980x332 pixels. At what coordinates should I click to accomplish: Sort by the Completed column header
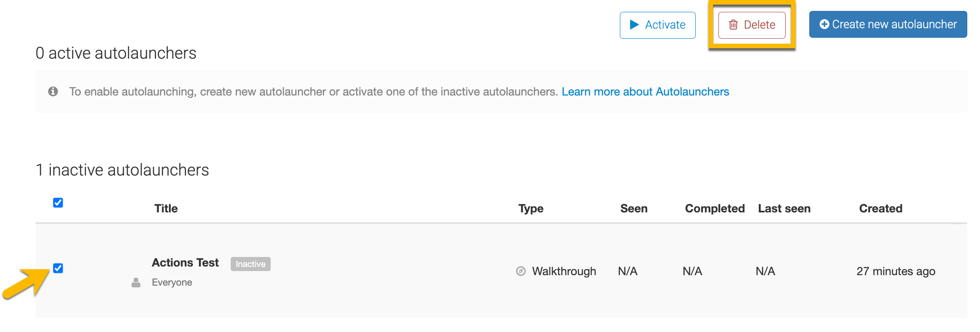[714, 208]
